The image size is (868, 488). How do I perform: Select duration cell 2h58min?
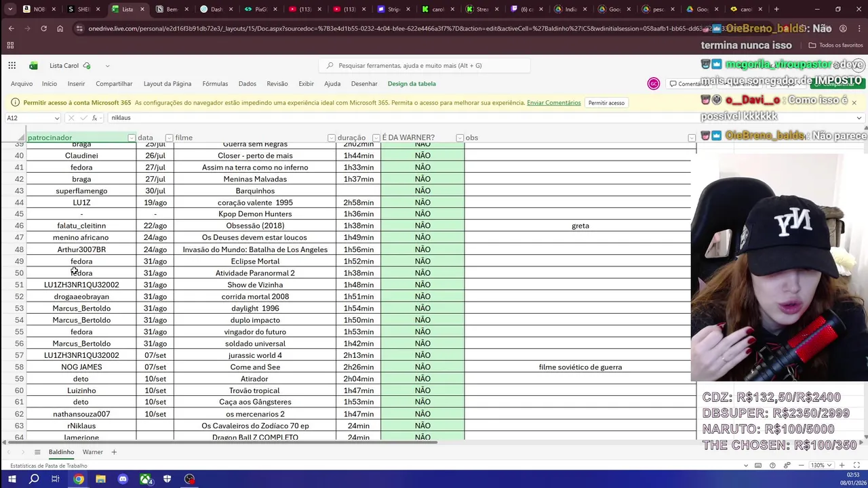pyautogui.click(x=359, y=203)
